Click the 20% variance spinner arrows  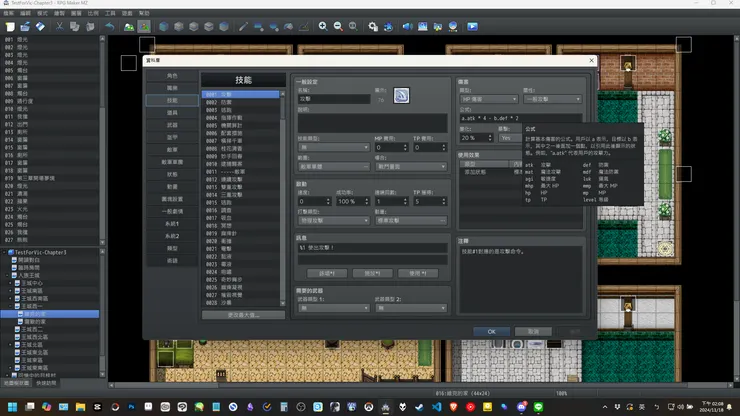coord(490,137)
